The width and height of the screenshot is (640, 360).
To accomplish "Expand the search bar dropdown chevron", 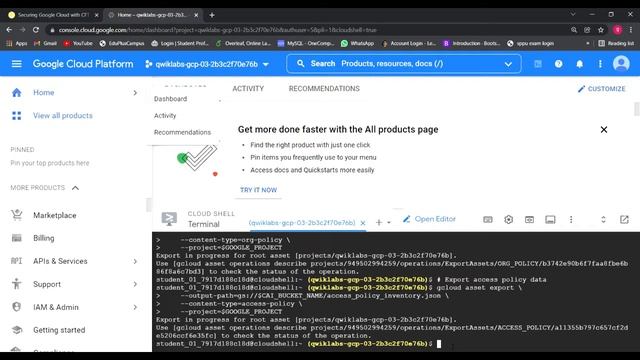I will pos(508,64).
